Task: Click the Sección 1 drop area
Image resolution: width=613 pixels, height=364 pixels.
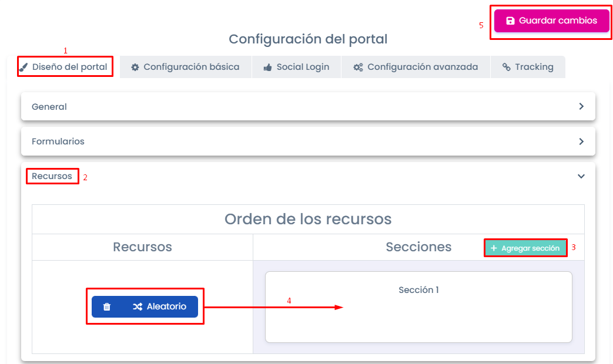Action: click(x=418, y=307)
